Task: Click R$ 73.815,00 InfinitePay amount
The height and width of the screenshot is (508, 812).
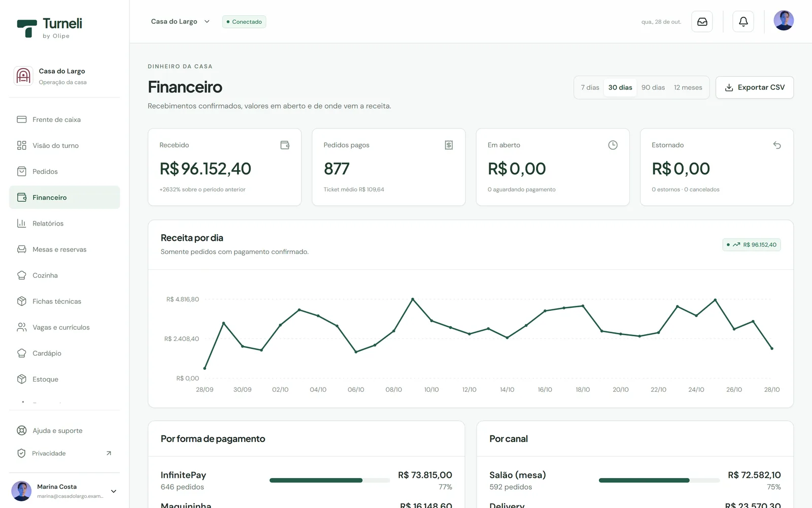Action: 425,475
